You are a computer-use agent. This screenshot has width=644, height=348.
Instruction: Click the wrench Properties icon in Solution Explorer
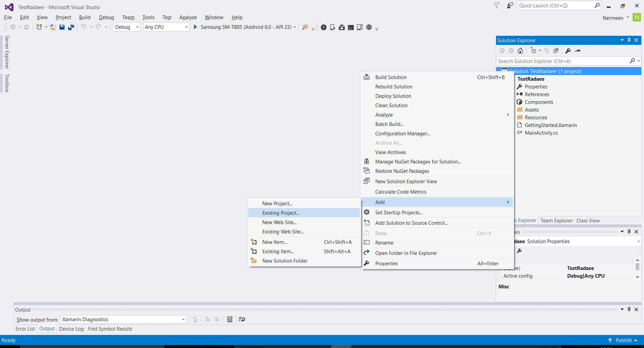[x=568, y=51]
